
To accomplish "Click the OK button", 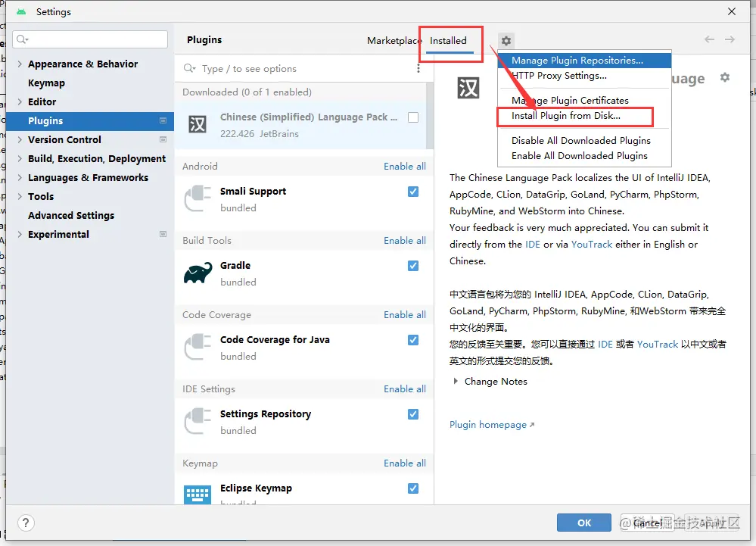I will (x=584, y=523).
